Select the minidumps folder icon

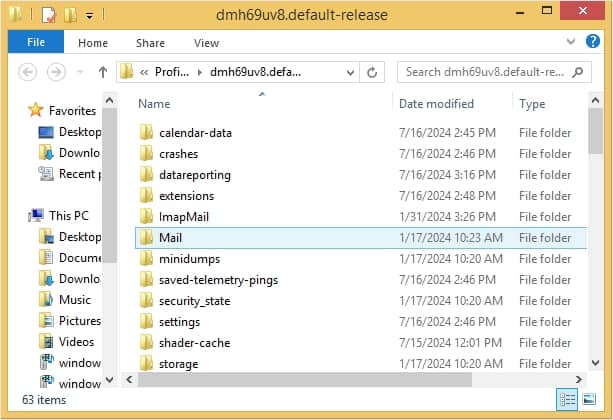coord(146,258)
